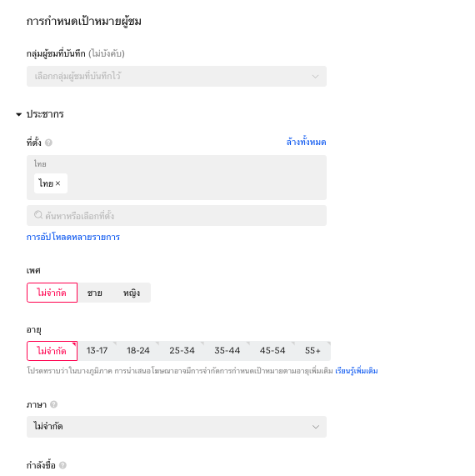Select age range 55+
The width and height of the screenshot is (475, 476).
coord(312,351)
